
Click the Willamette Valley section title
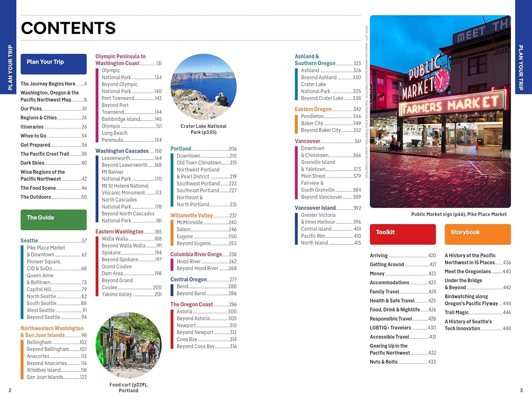[192, 215]
